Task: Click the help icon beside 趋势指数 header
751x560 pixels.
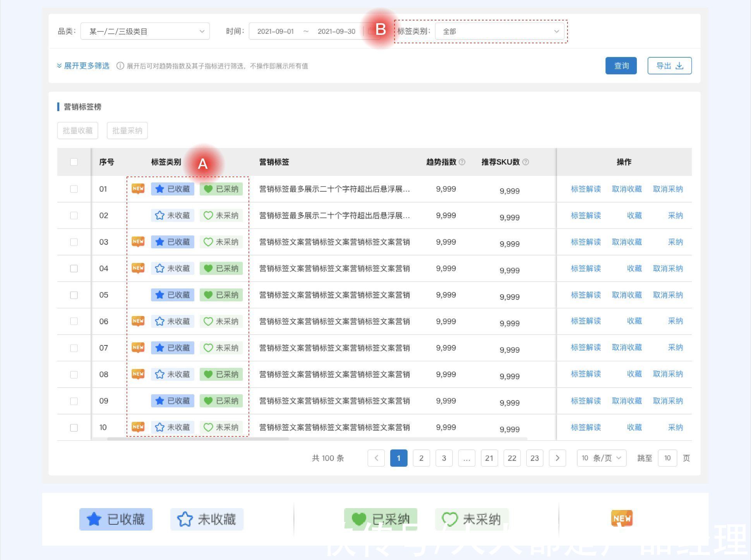Action: point(462,162)
